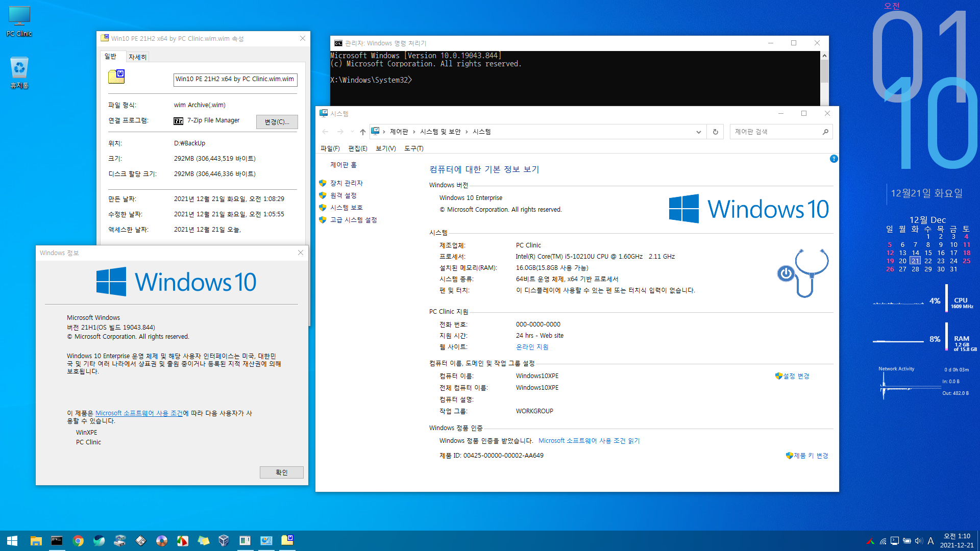980x551 pixels.
Task: Expand breadcrumb arrow after 시스템 및 보안
Action: point(467,132)
